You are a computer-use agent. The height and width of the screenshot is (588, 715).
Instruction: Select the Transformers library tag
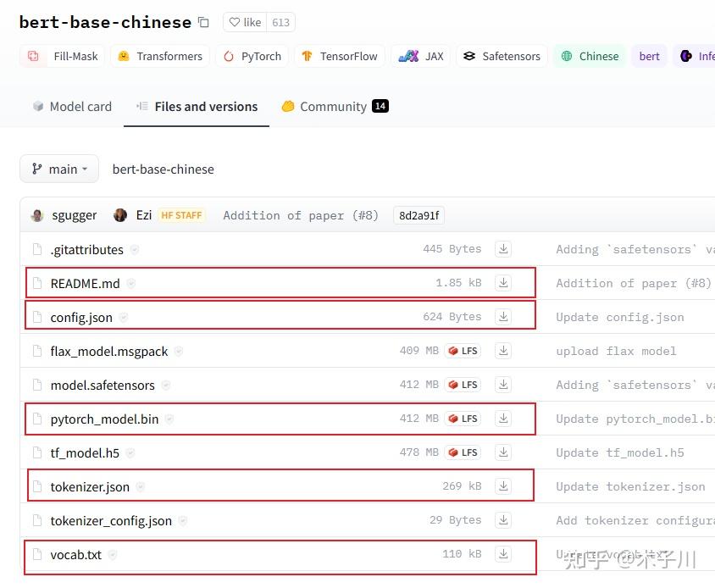coord(159,56)
